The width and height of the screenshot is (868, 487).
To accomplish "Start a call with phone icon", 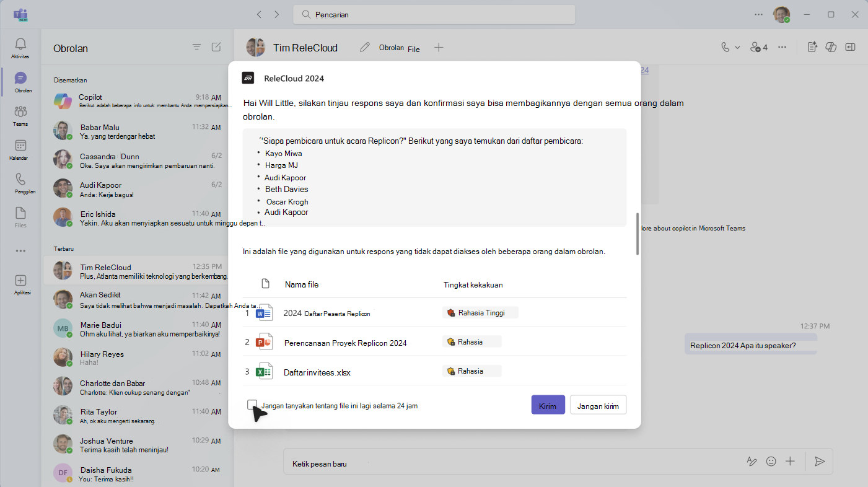I will click(x=726, y=47).
